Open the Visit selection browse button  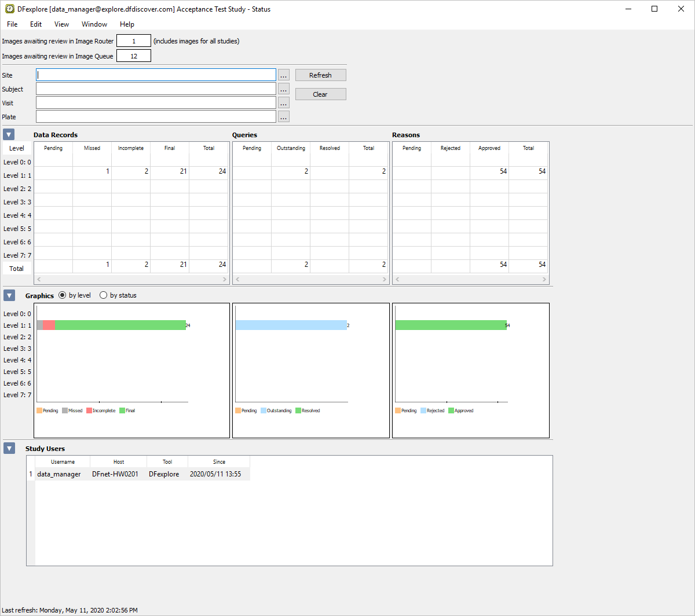click(283, 103)
